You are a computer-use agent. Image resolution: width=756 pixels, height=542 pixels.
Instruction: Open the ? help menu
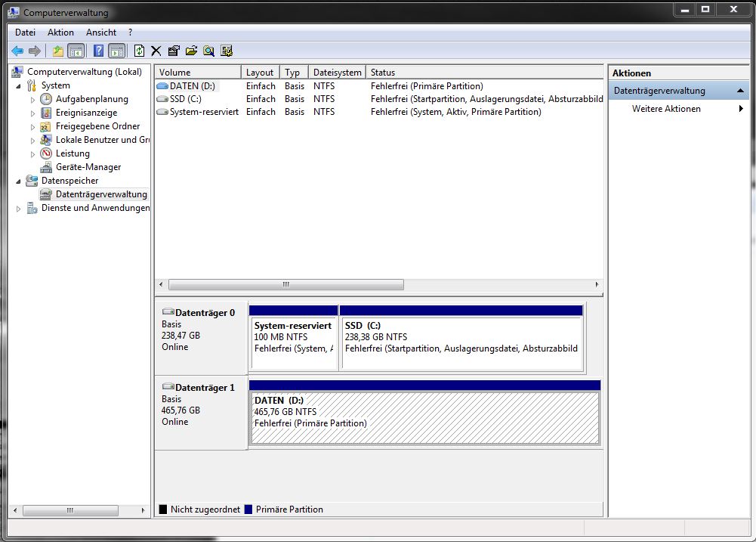(x=130, y=33)
